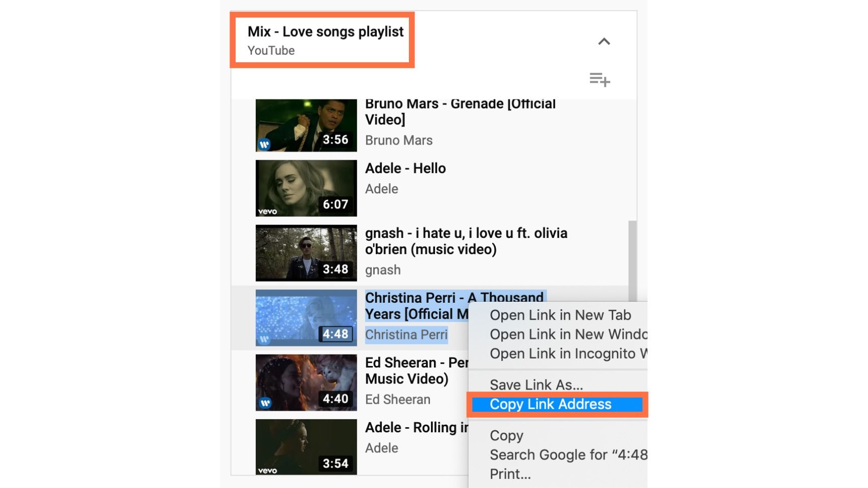Click the Mix - Love songs playlist title
868x488 pixels.
coord(325,32)
